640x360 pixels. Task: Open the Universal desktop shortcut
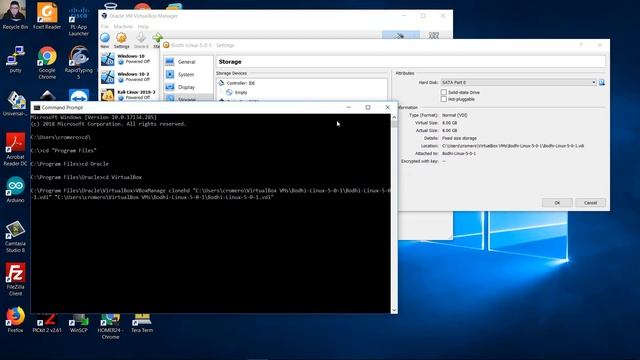16,104
